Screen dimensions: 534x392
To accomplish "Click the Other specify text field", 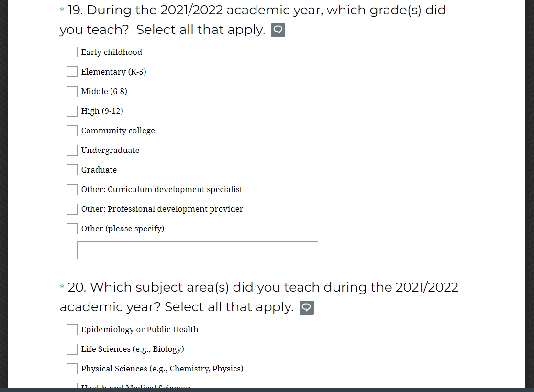I will pos(197,250).
